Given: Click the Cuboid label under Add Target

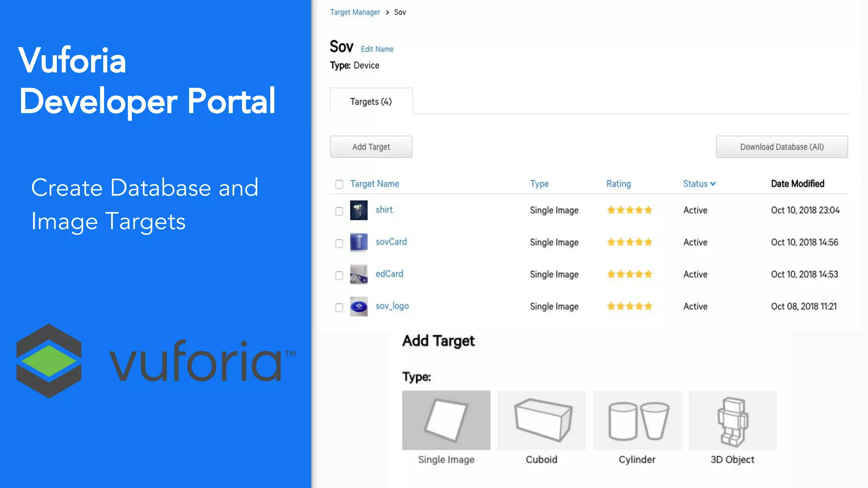Looking at the screenshot, I should [x=542, y=460].
